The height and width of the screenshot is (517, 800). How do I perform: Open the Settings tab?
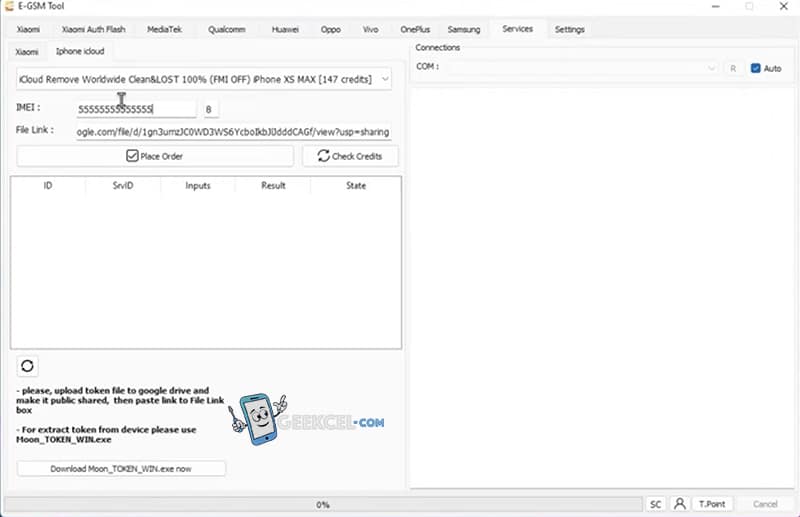tap(569, 30)
